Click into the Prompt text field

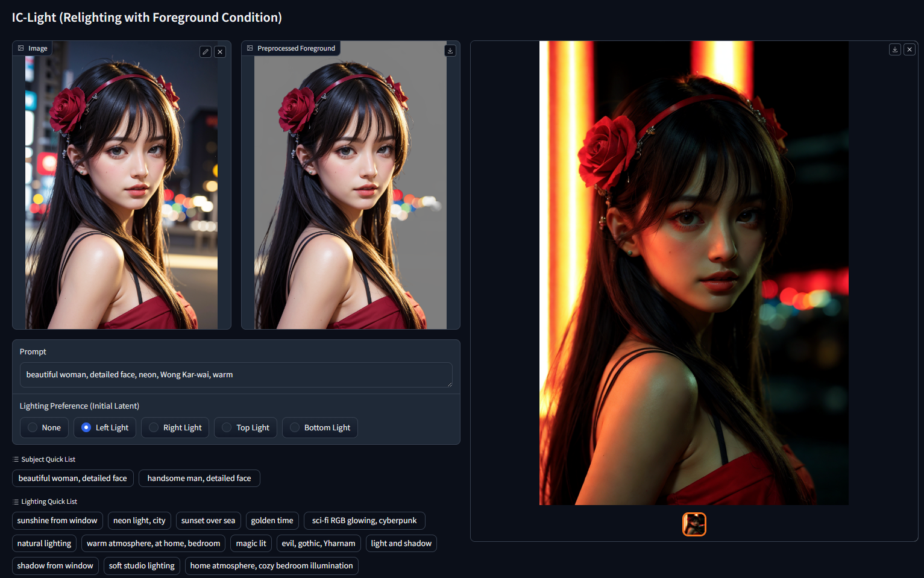pos(236,375)
